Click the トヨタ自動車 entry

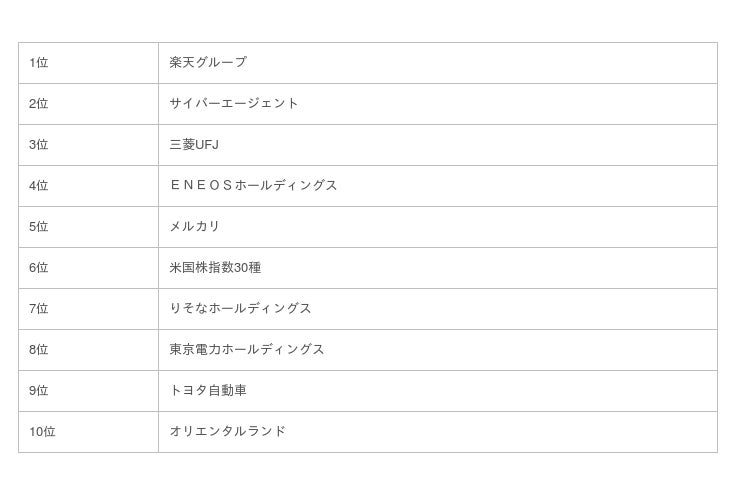click(208, 390)
